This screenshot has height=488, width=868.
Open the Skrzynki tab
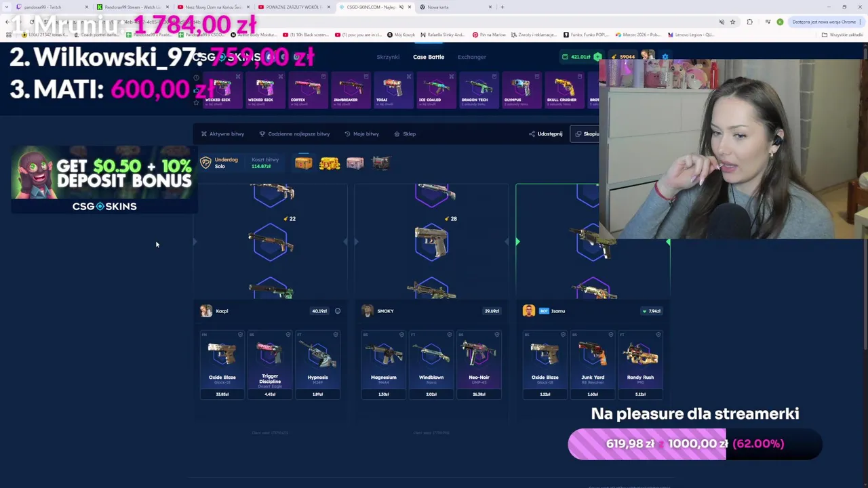point(388,57)
